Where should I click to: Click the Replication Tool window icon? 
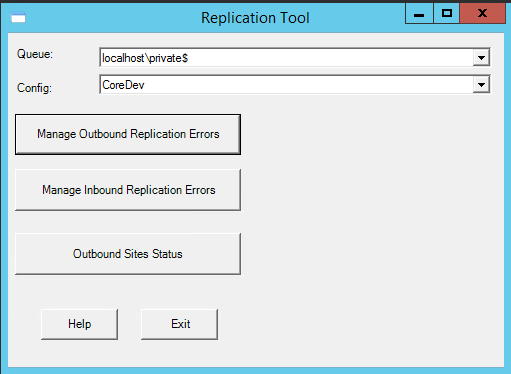pos(18,17)
